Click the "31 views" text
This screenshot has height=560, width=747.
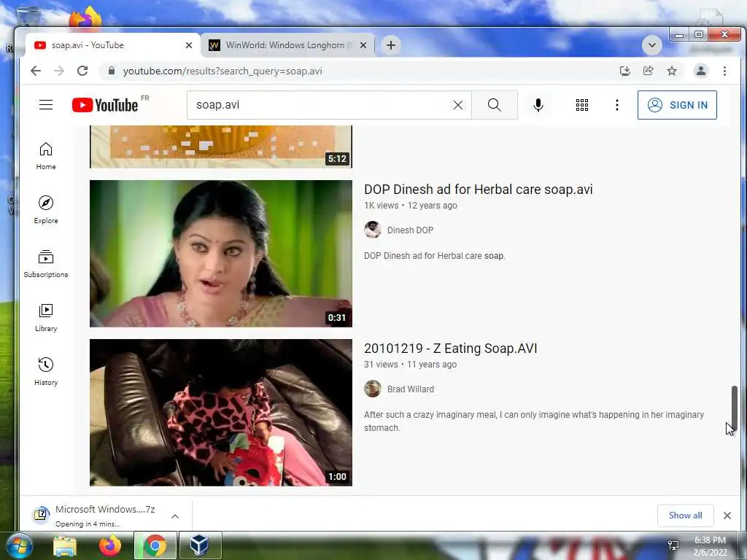pos(381,365)
